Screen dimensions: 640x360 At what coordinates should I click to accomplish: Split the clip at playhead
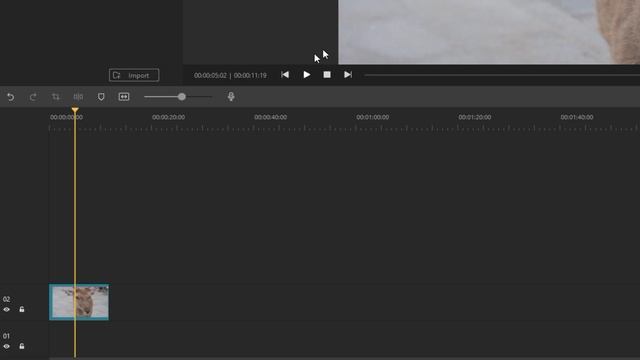pyautogui.click(x=78, y=97)
